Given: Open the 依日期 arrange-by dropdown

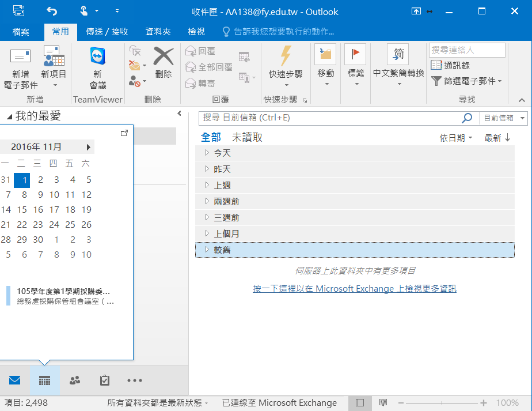Looking at the screenshot, I should [x=455, y=138].
